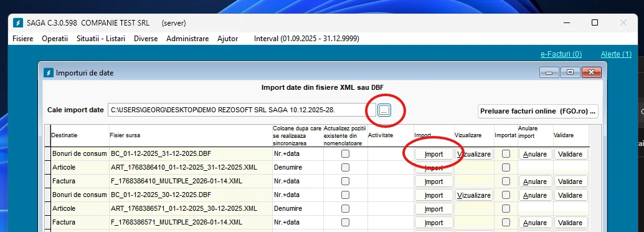Maximize the main SAGA window
644x232 pixels.
coord(594,22)
